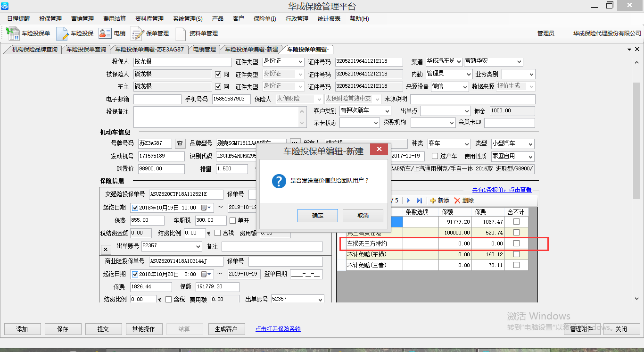Open the 客户类别 dropdown
This screenshot has height=352, width=644.
tap(387, 111)
